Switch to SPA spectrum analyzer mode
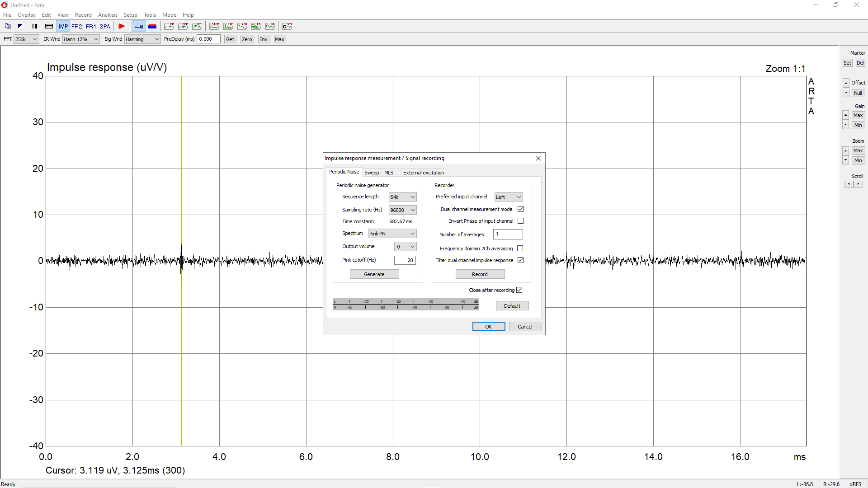Viewport: 868px width, 488px height. (x=105, y=26)
